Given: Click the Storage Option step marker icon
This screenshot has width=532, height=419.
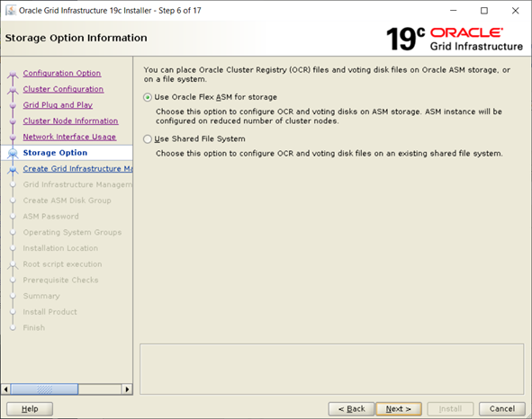Looking at the screenshot, I should coord(13,153).
